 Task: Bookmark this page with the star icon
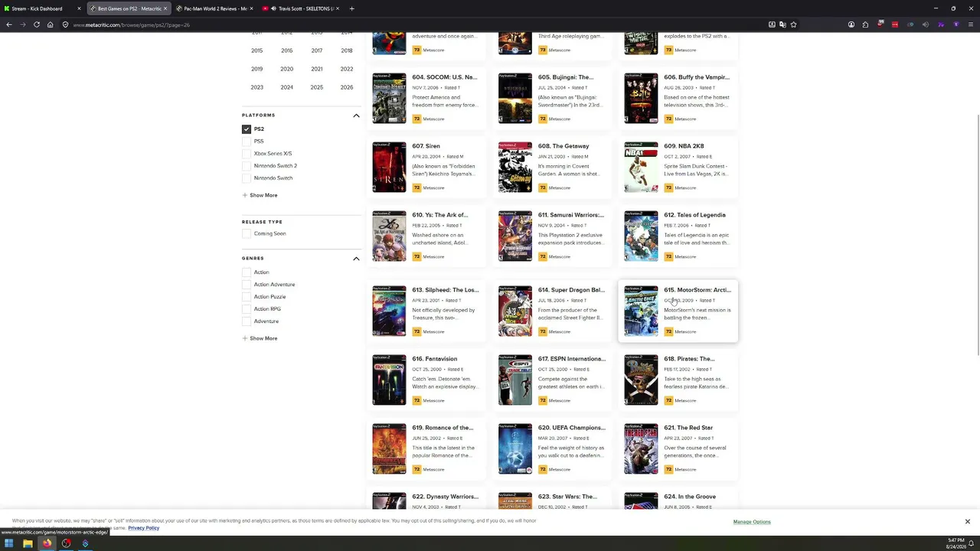click(793, 24)
